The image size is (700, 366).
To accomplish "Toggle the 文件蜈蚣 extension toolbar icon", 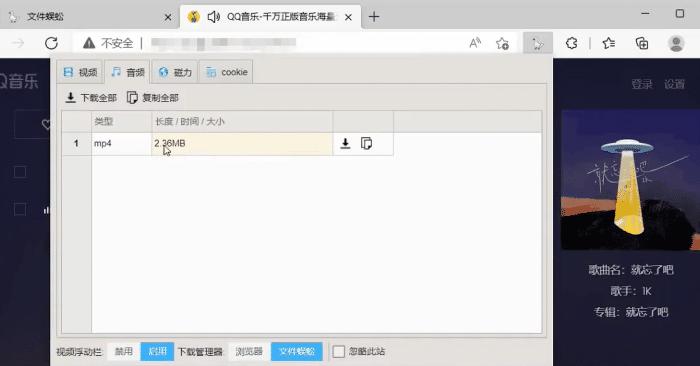I will (x=538, y=43).
